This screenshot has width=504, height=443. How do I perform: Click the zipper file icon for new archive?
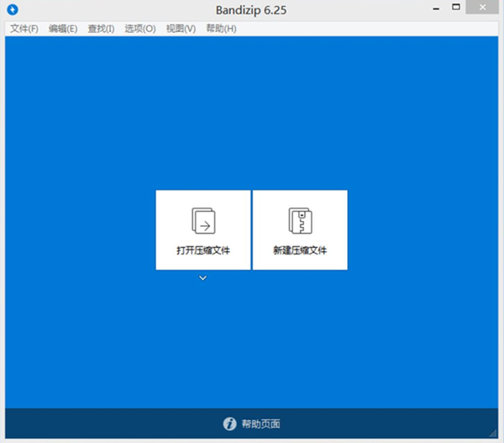pos(300,220)
